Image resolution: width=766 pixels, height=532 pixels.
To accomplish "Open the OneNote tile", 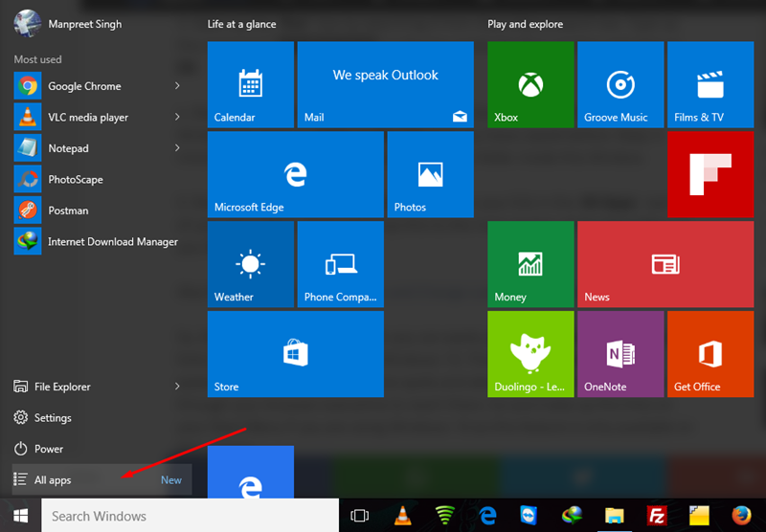I will pyautogui.click(x=620, y=354).
